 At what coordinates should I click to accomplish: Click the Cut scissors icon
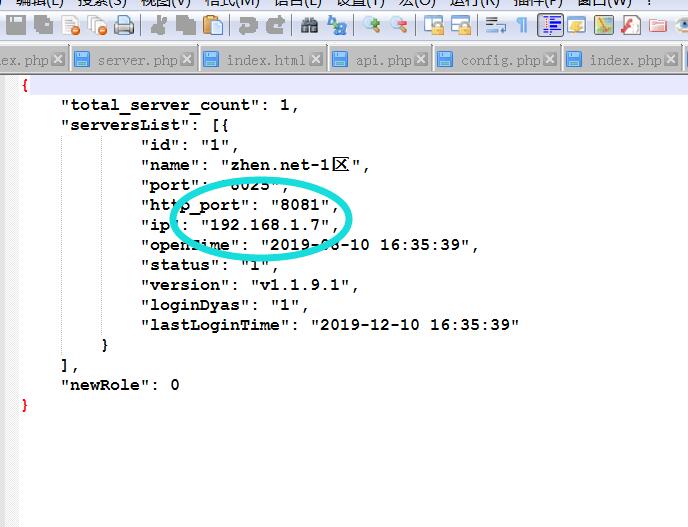pos(158,25)
